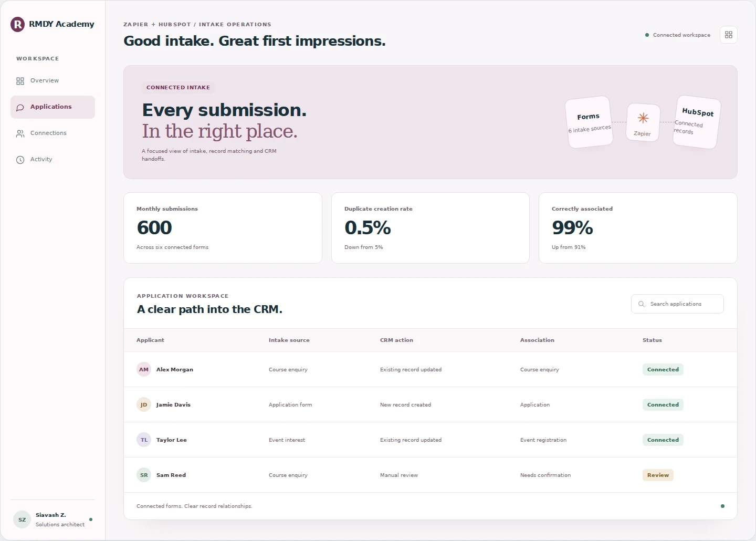Click the Duplicate creation rate card
The height and width of the screenshot is (541, 756).
[430, 228]
